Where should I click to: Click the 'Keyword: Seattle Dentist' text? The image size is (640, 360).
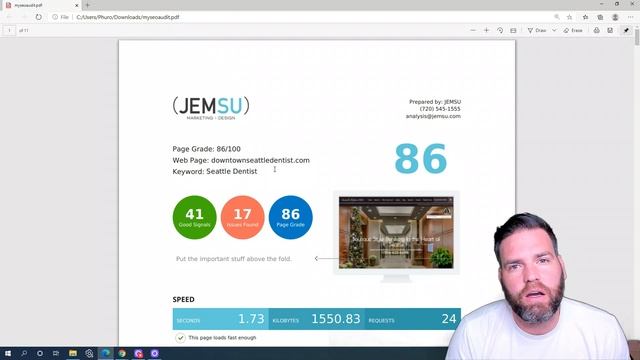[x=215, y=171]
